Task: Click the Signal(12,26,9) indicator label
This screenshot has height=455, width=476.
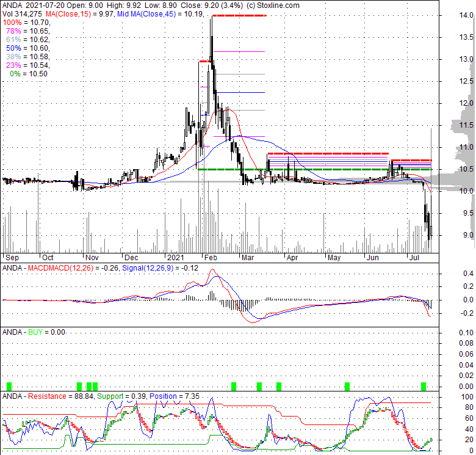Action: (159, 268)
